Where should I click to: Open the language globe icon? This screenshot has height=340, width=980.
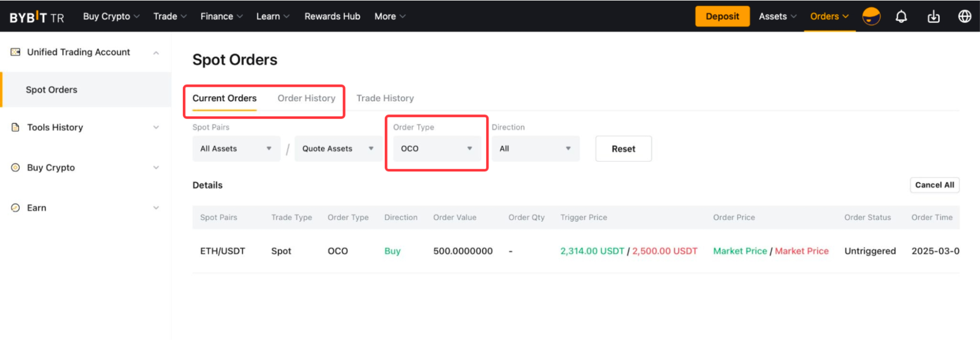pos(964,17)
